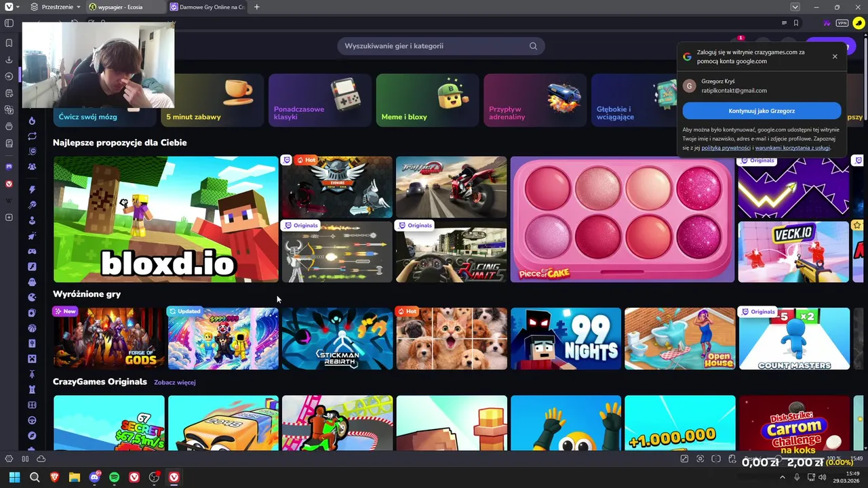
Task: Open the bookmarks panel icon in the sidebar
Action: pos(9,43)
